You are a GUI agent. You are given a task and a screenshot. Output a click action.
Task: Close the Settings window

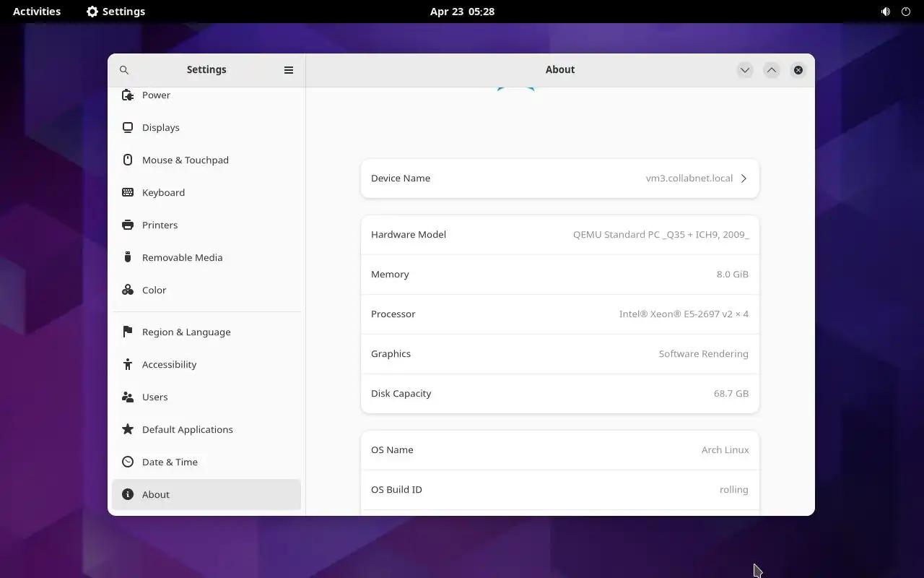(798, 70)
